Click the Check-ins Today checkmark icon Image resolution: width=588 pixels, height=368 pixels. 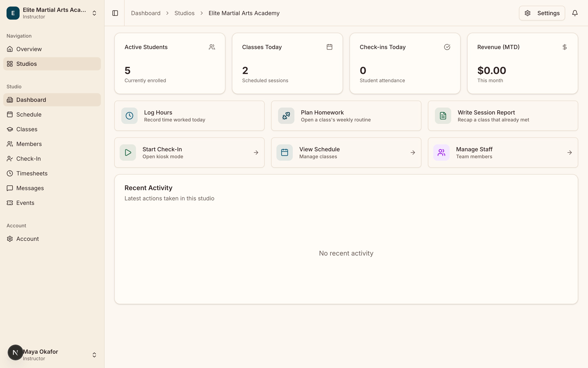point(447,47)
